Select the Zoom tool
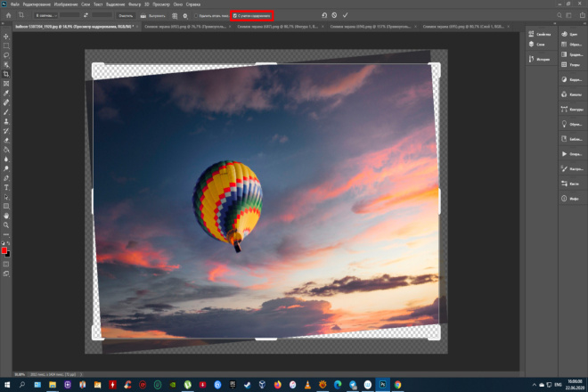 pyautogui.click(x=6, y=225)
